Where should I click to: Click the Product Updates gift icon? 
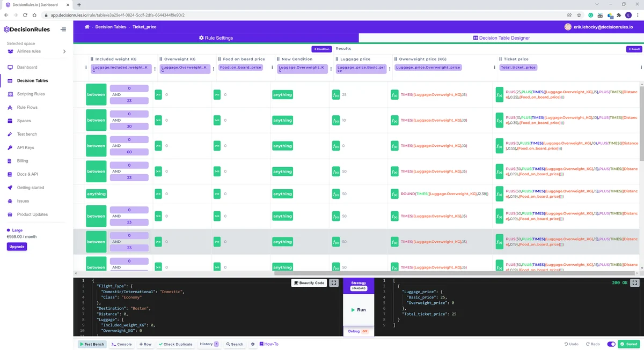click(x=10, y=214)
